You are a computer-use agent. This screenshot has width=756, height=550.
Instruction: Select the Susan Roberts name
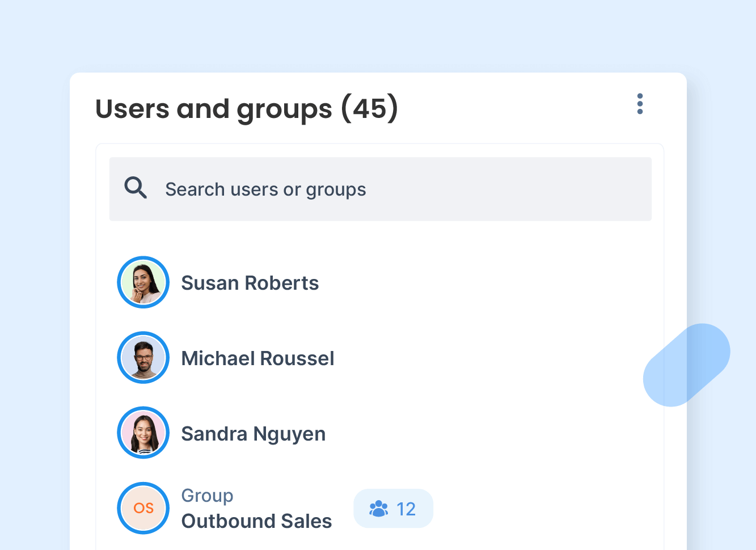coord(250,283)
